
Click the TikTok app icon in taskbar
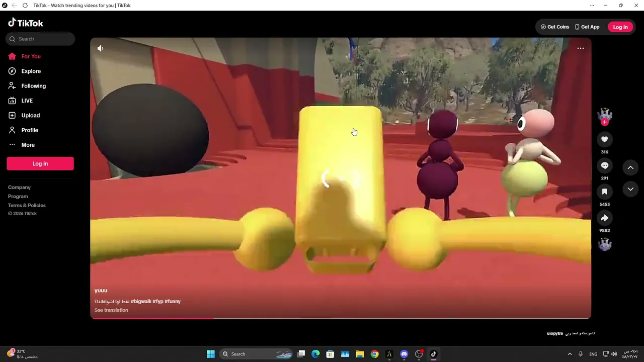coord(433,354)
